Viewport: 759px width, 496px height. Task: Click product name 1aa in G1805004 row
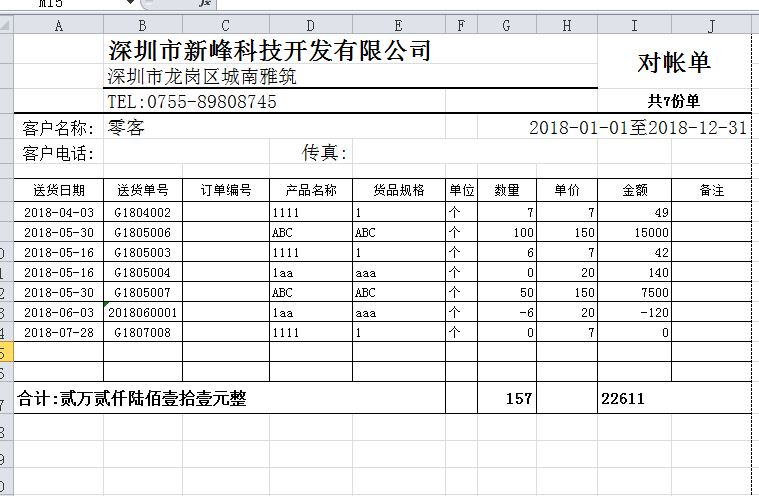311,272
